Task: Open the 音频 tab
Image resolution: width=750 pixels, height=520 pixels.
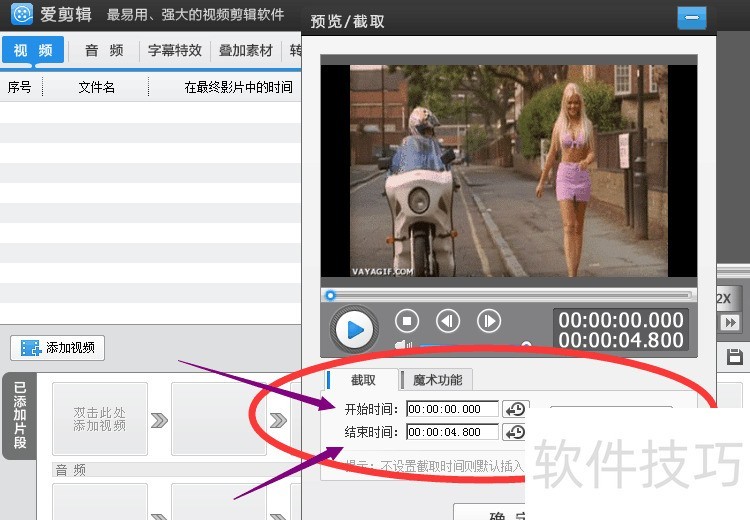Action: [x=104, y=50]
